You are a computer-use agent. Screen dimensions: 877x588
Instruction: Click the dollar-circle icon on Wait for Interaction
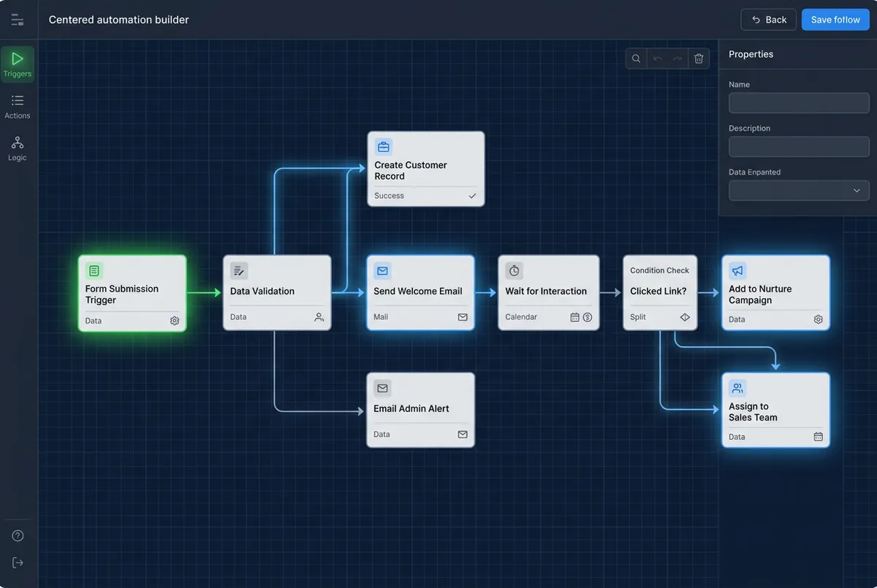point(587,317)
